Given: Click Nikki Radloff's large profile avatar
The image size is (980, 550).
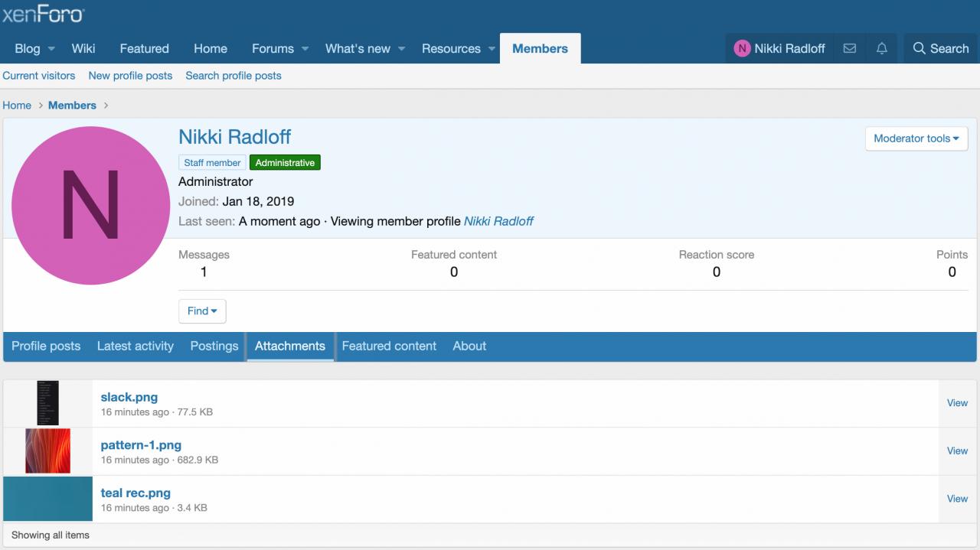Looking at the screenshot, I should [x=90, y=206].
